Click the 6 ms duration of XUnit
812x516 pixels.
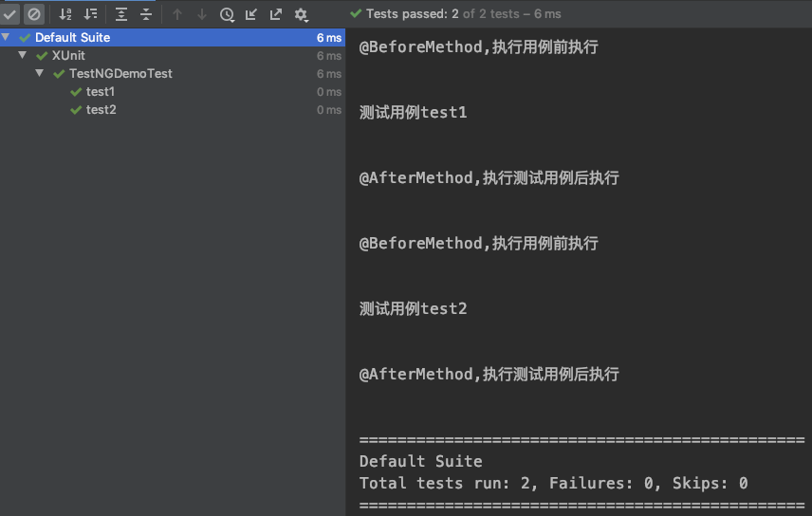click(329, 55)
